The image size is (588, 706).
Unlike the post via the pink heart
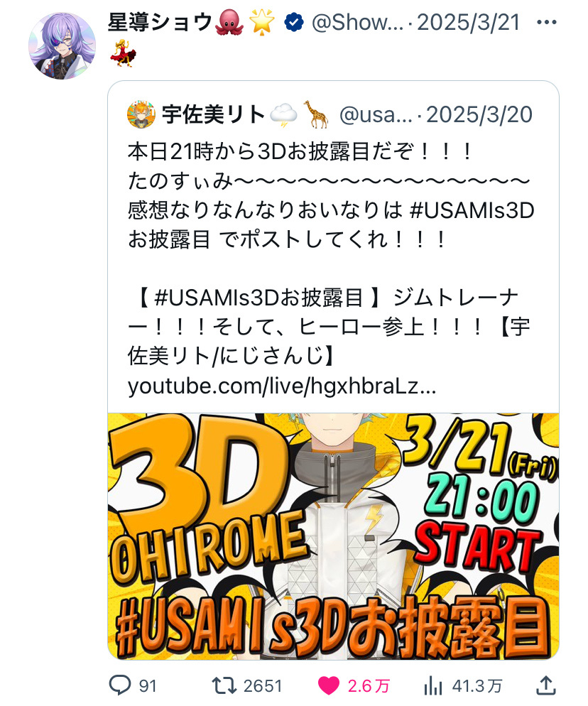pos(328,685)
